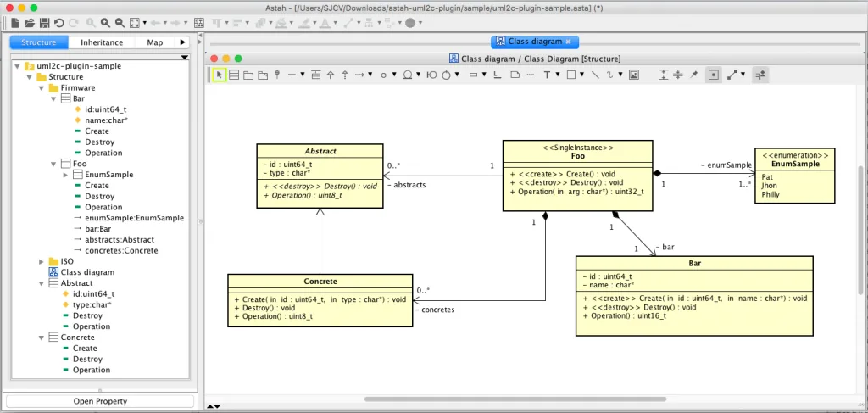The image size is (868, 413).
Task: Collapse the Firmware folder
Action: 42,88
